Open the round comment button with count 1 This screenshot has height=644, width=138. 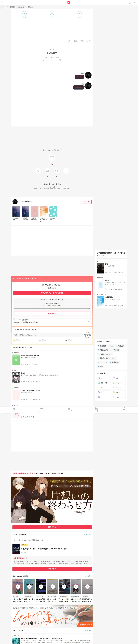click(x=47, y=171)
